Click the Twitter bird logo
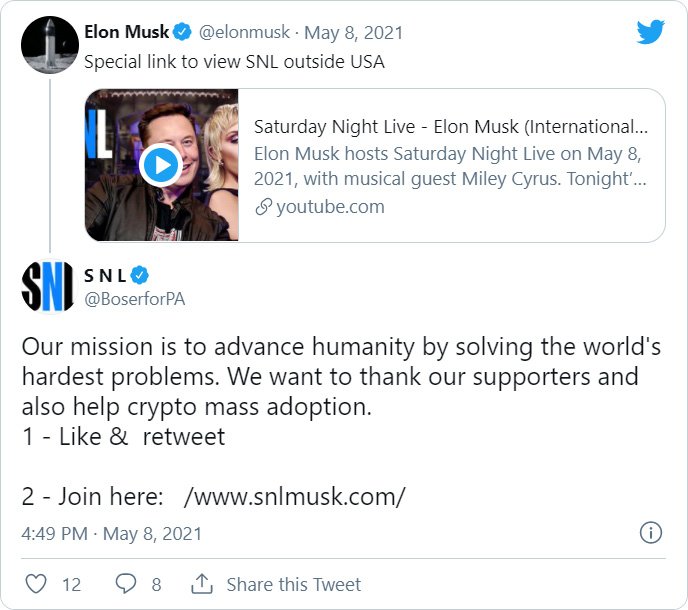The width and height of the screenshot is (688, 610). 650,32
